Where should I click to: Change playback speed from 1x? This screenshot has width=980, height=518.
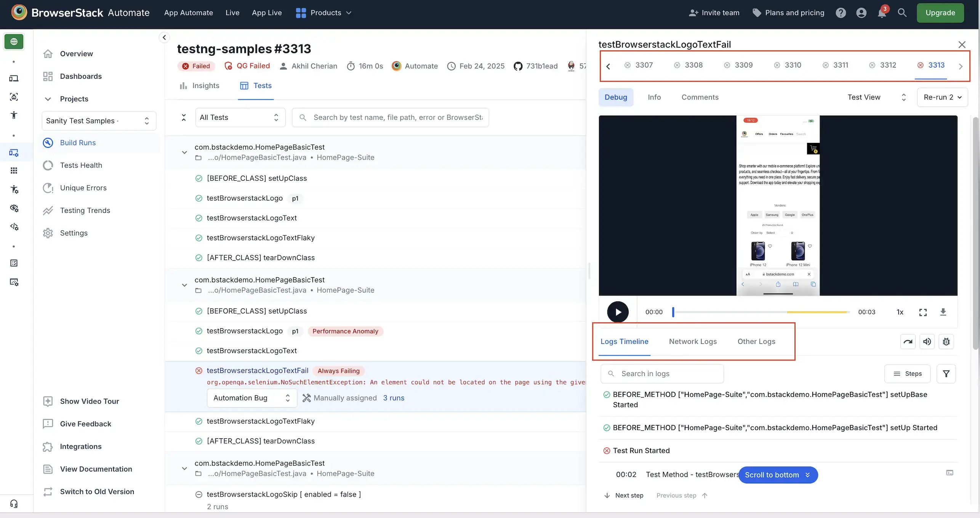(x=900, y=312)
